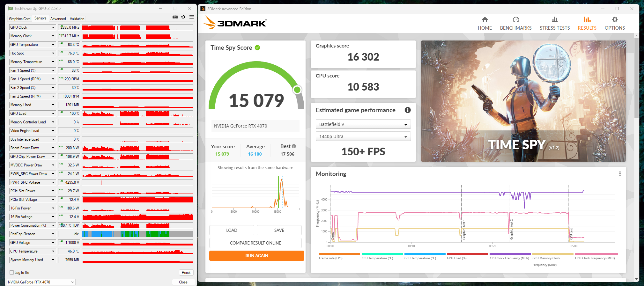Click the best score 17 506
The image size is (644, 286).
tap(287, 154)
